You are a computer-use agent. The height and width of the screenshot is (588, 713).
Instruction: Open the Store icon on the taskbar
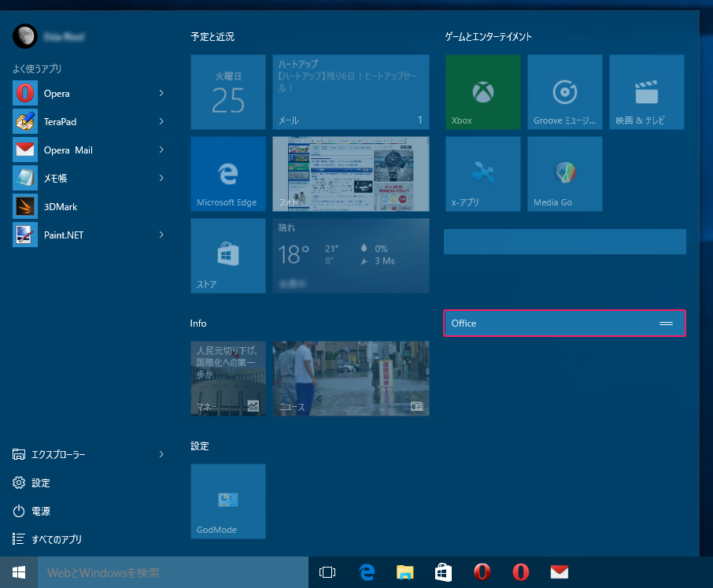click(x=443, y=572)
